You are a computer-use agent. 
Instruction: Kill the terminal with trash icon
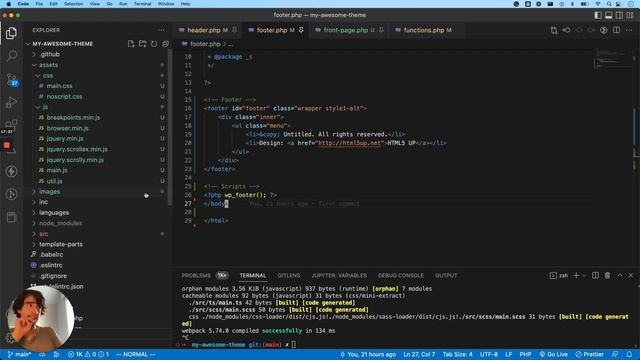607,276
